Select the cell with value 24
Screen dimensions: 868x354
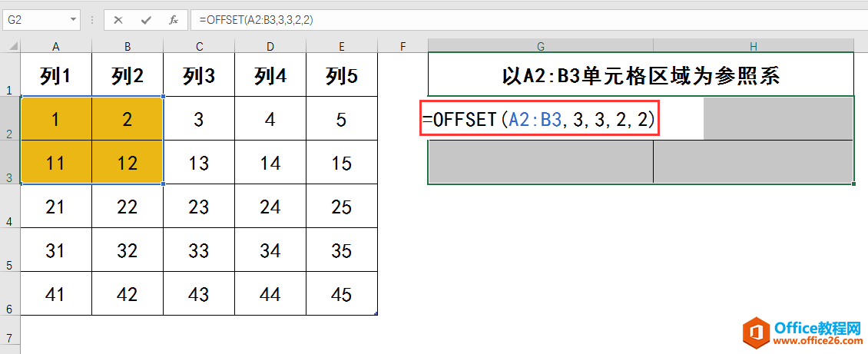pos(270,206)
